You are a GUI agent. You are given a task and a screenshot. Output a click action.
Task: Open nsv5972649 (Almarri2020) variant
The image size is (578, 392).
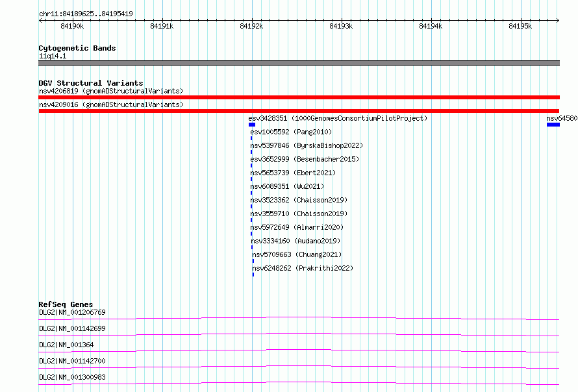[297, 227]
